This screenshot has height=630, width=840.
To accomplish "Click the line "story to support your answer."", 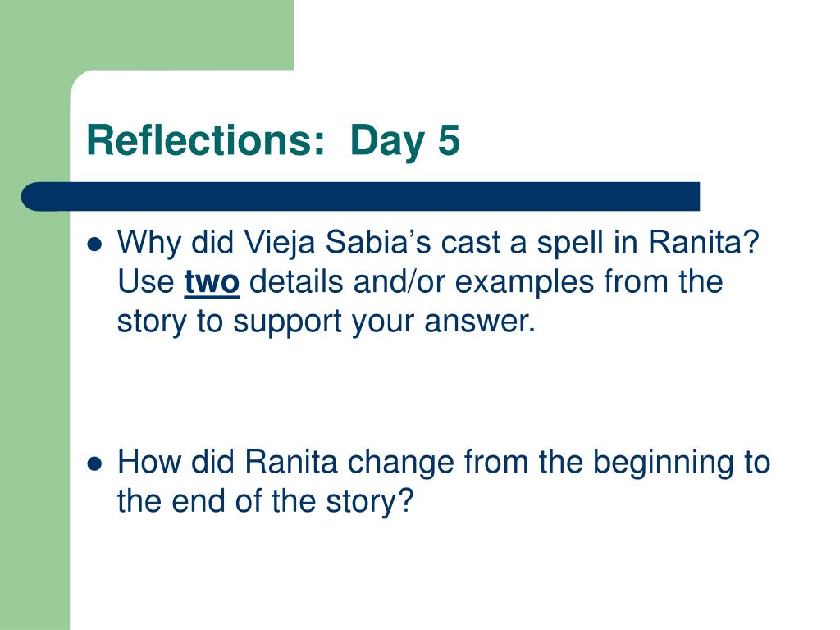I will [326, 322].
